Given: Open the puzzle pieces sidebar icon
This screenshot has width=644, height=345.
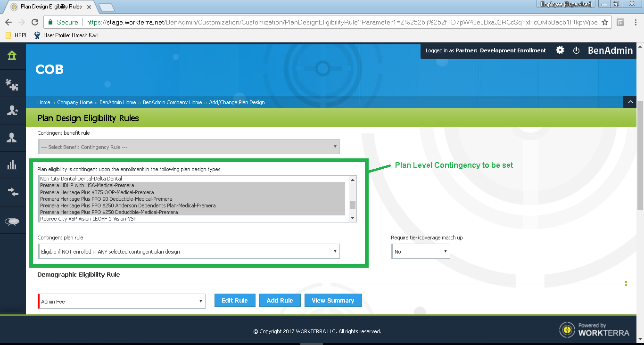Looking at the screenshot, I should [12, 84].
